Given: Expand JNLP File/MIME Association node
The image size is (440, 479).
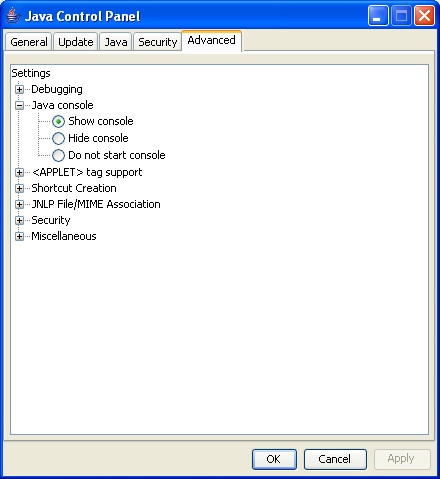Looking at the screenshot, I should (19, 204).
